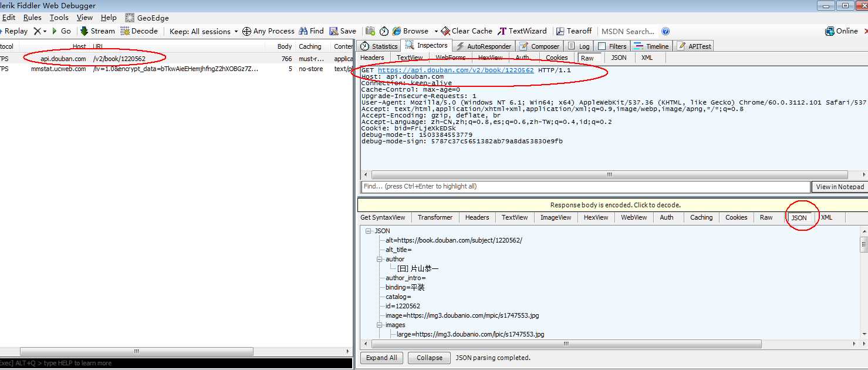868x370 pixels.
Task: Click the Body column header
Action: [285, 46]
